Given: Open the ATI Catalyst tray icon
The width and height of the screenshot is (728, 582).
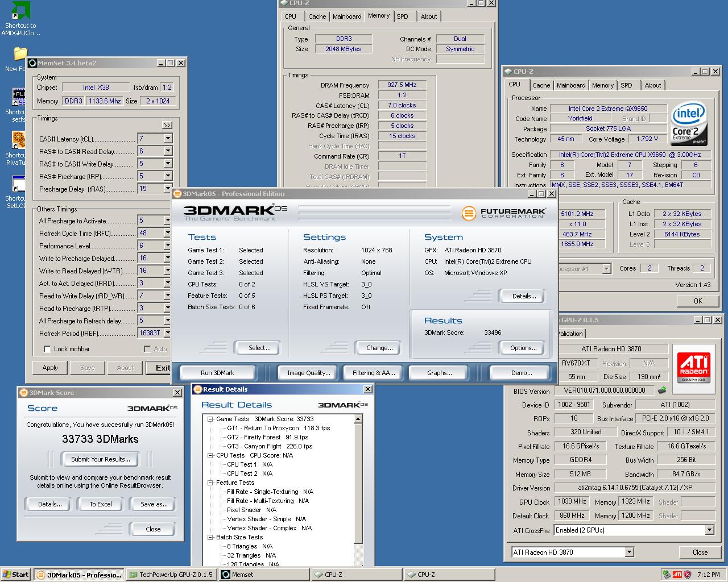Looking at the screenshot, I should pos(677,575).
